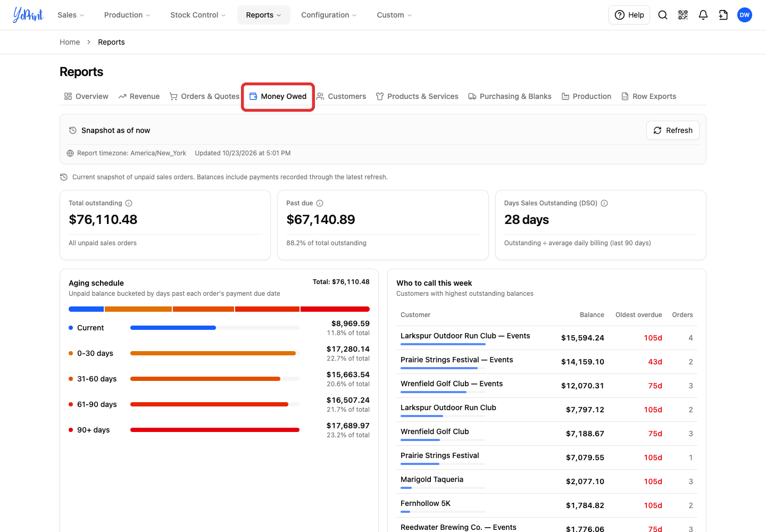Viewport: 766px width, 532px height.
Task: Open the DW user avatar menu
Action: pyautogui.click(x=745, y=15)
